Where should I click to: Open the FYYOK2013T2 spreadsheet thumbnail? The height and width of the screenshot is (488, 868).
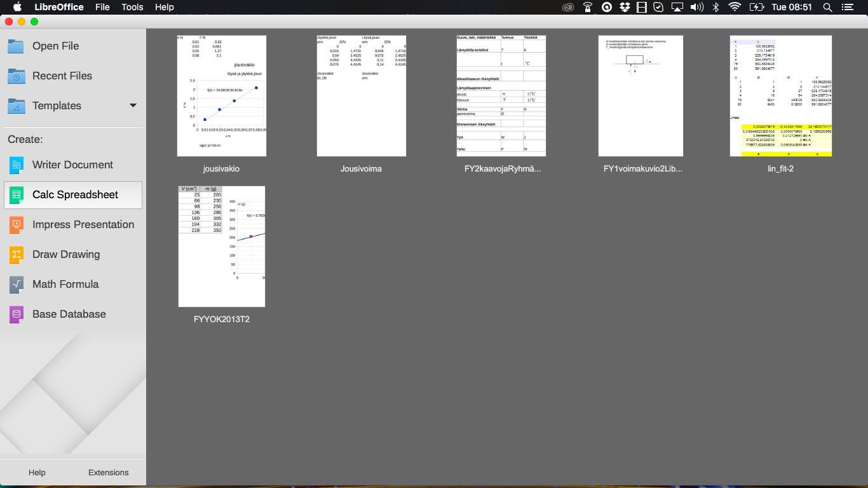(x=222, y=247)
